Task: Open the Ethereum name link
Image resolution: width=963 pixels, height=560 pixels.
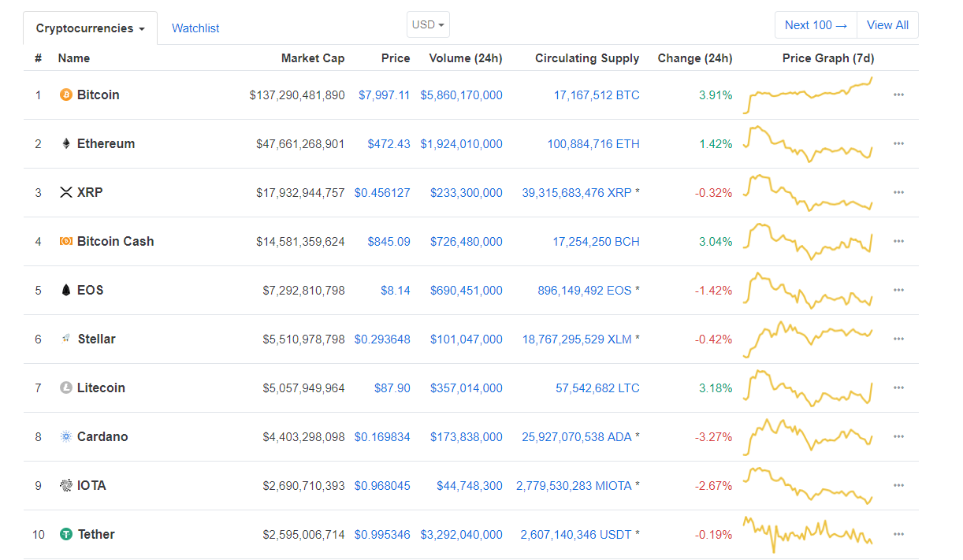Action: [106, 143]
